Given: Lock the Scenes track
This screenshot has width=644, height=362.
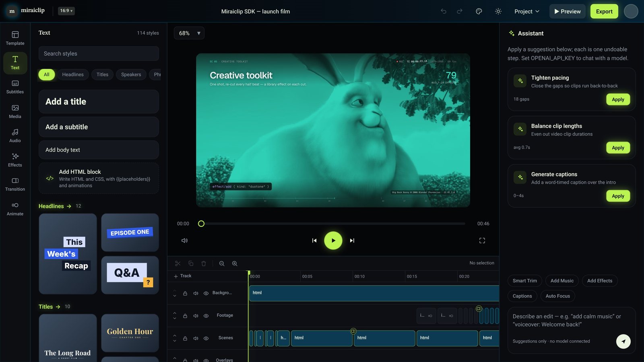Looking at the screenshot, I should coord(185,338).
